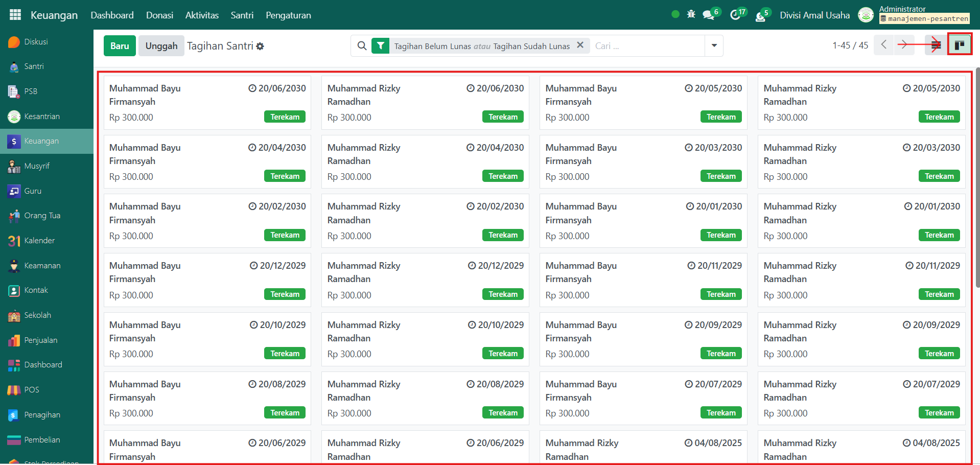The height and width of the screenshot is (465, 980).
Task: Switch to list view
Action: coord(936,45)
